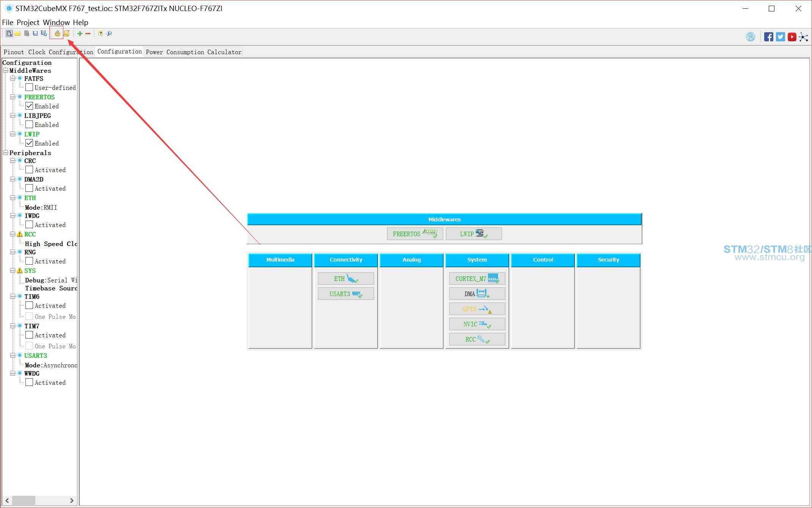Uncheck the LWIP Enabled checkbox
Image resolution: width=812 pixels, height=508 pixels.
[x=29, y=143]
